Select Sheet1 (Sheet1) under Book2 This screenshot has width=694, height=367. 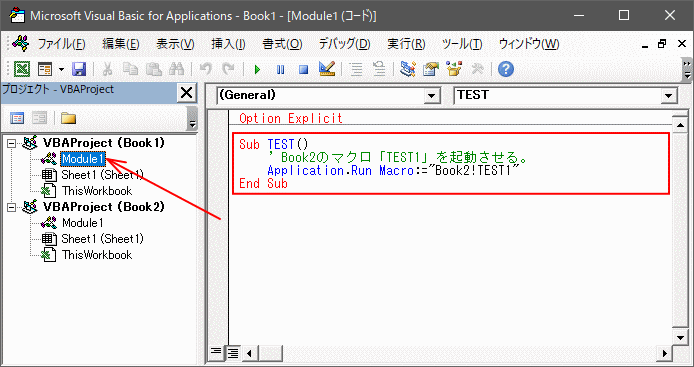click(x=102, y=239)
